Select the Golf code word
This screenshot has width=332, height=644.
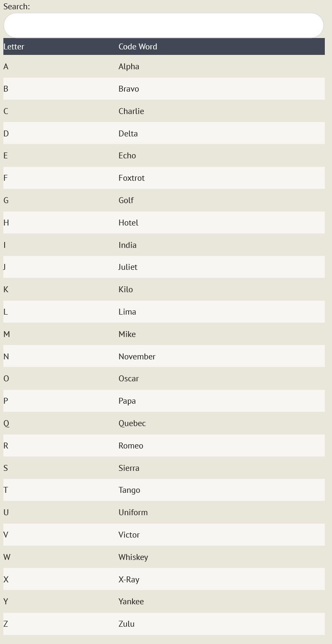tap(126, 200)
